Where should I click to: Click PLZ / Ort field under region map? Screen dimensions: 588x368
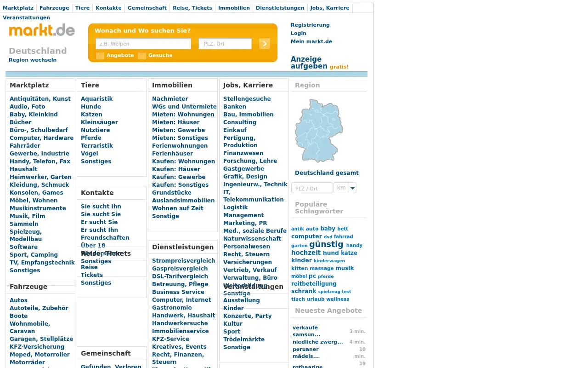pos(312,188)
